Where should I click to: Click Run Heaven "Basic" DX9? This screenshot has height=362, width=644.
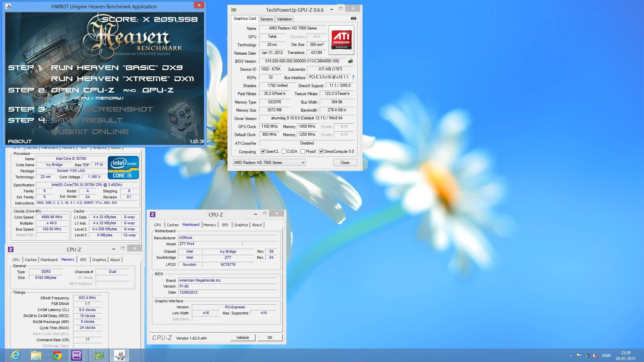click(117, 68)
